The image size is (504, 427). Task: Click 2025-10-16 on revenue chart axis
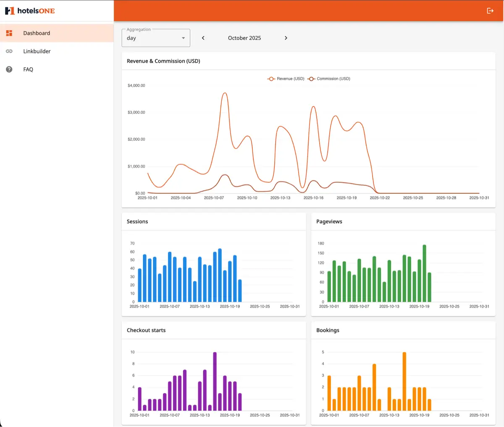pyautogui.click(x=313, y=198)
